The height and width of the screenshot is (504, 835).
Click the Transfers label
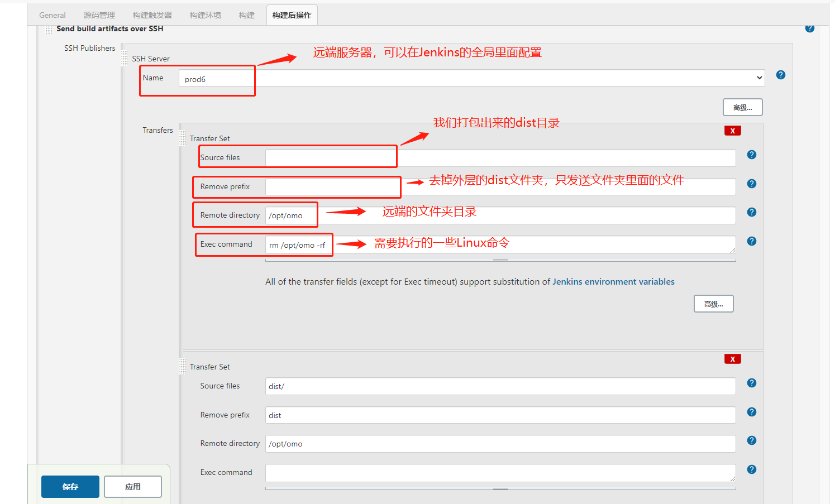(158, 130)
